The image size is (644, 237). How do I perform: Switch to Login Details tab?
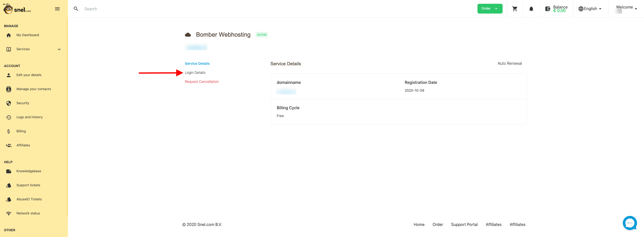[x=195, y=73]
